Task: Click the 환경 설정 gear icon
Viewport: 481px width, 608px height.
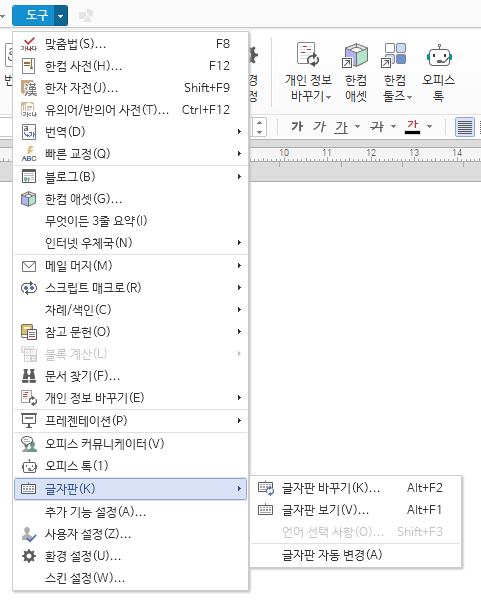Action: click(29, 556)
